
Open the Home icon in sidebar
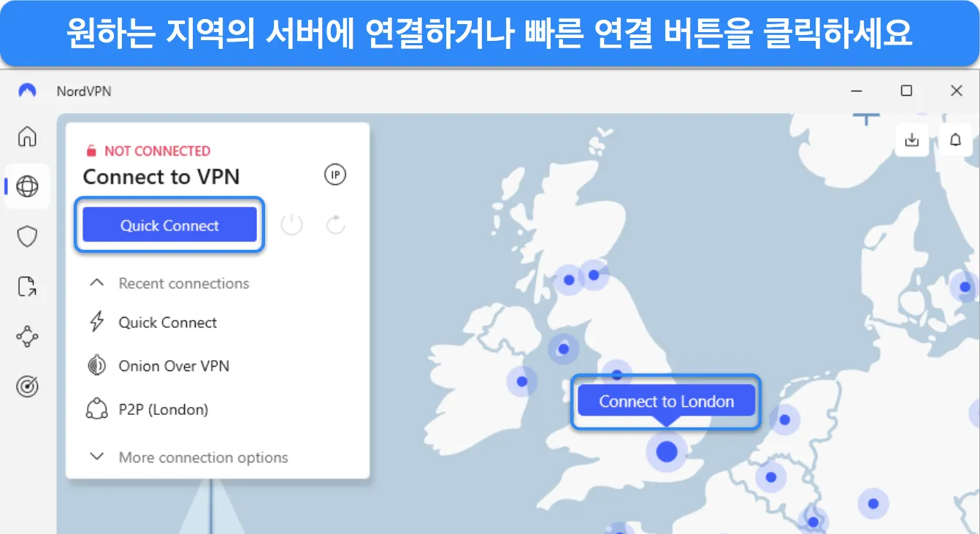27,137
